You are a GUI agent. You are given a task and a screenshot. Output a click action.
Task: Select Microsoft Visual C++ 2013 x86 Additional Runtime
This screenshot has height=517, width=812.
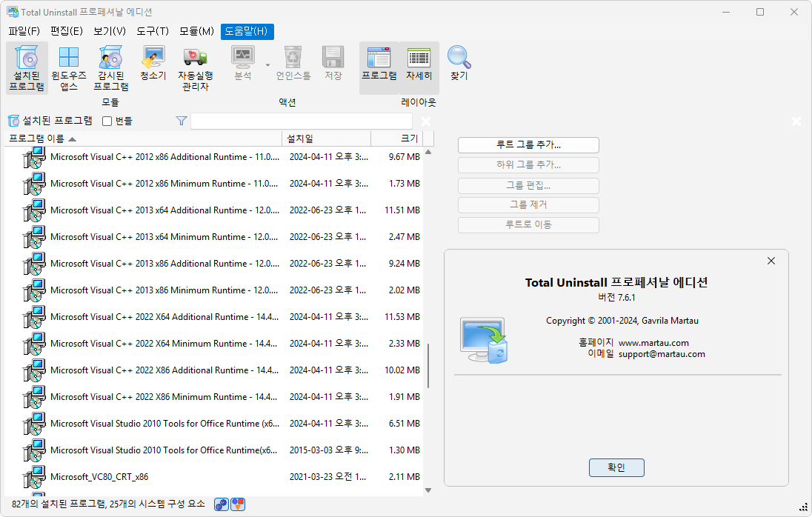point(214,264)
